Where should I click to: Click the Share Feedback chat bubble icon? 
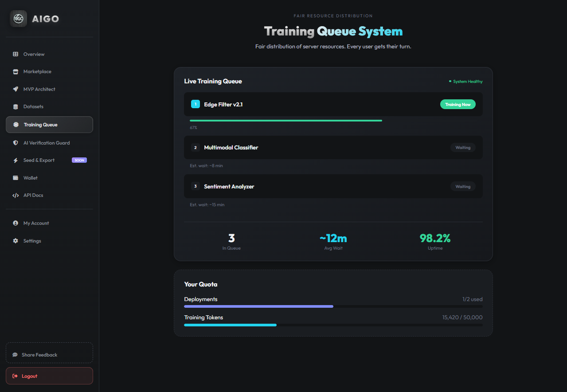pyautogui.click(x=15, y=355)
